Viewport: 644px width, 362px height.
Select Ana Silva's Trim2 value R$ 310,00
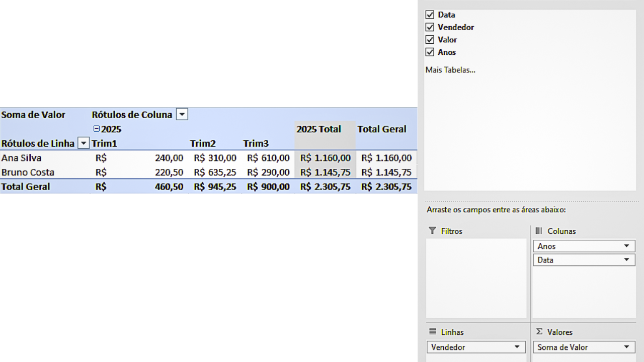tap(215, 158)
